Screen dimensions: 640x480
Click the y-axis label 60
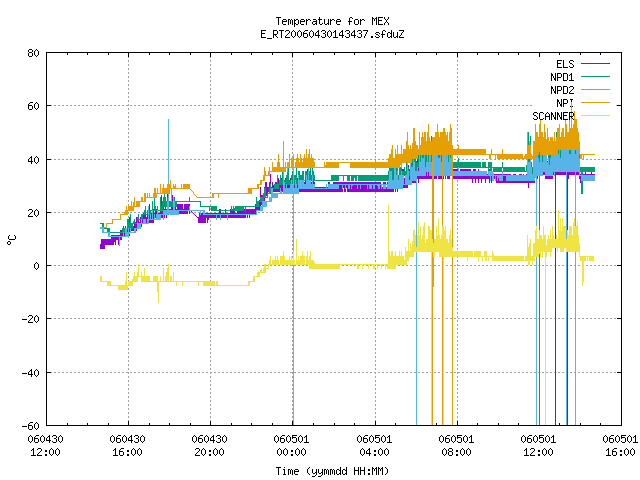tap(33, 106)
